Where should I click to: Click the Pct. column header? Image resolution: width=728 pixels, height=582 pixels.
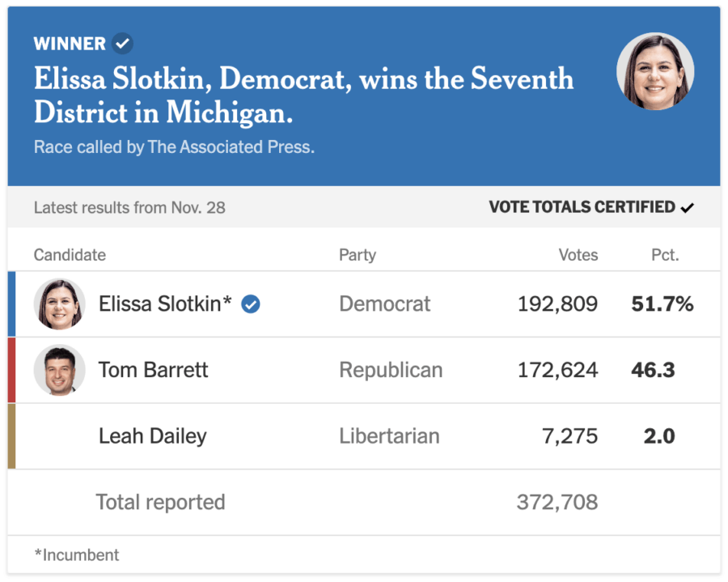coord(665,255)
